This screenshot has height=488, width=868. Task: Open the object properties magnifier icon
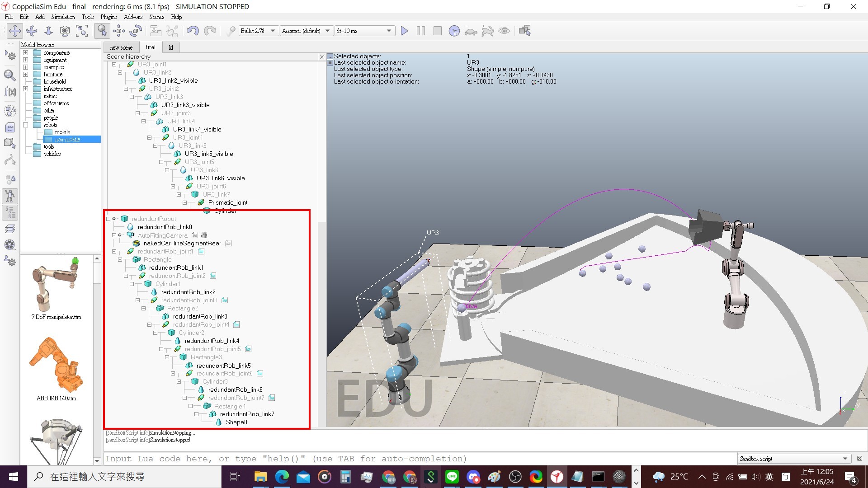[10, 75]
